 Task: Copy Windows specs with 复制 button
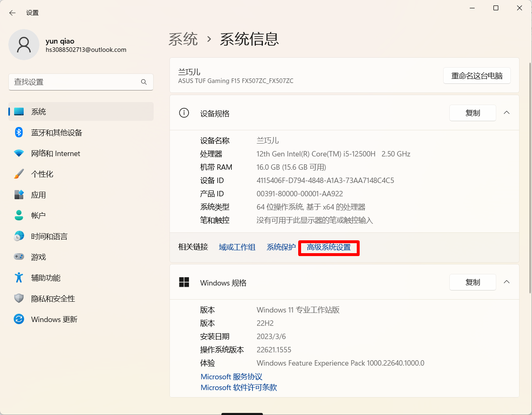(x=473, y=282)
